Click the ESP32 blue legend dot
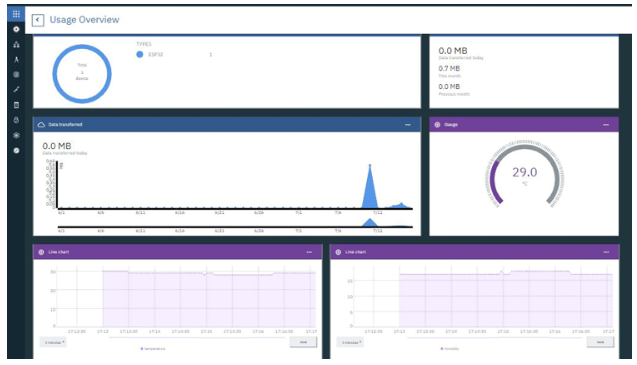This screenshot has width=637, height=365. [140, 54]
